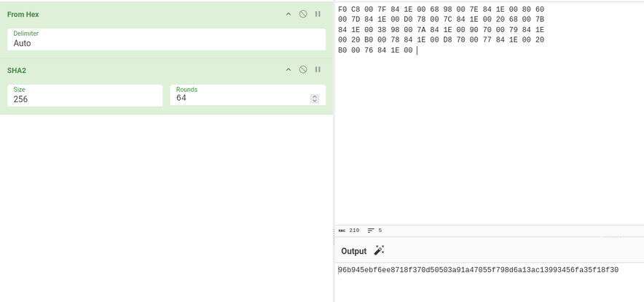Image resolution: width=644 pixels, height=302 pixels.
Task: Collapse the From Hex operation
Action: pos(288,14)
